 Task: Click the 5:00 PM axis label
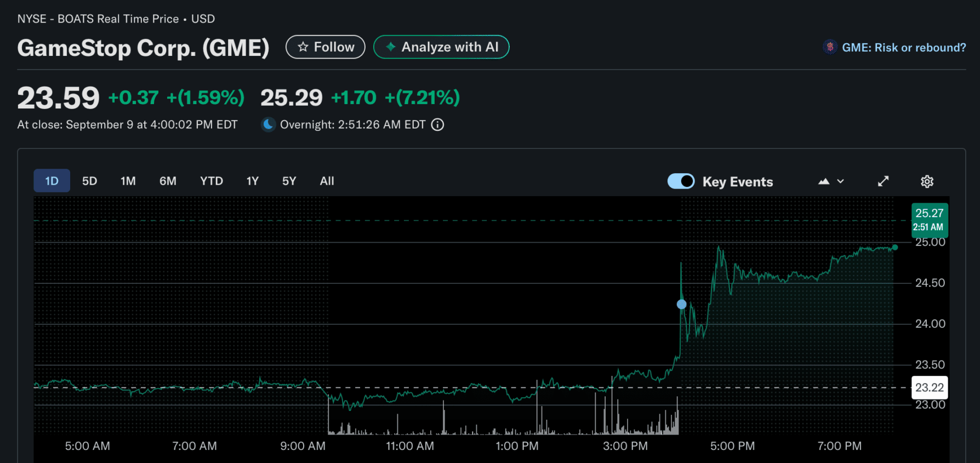coord(732,446)
